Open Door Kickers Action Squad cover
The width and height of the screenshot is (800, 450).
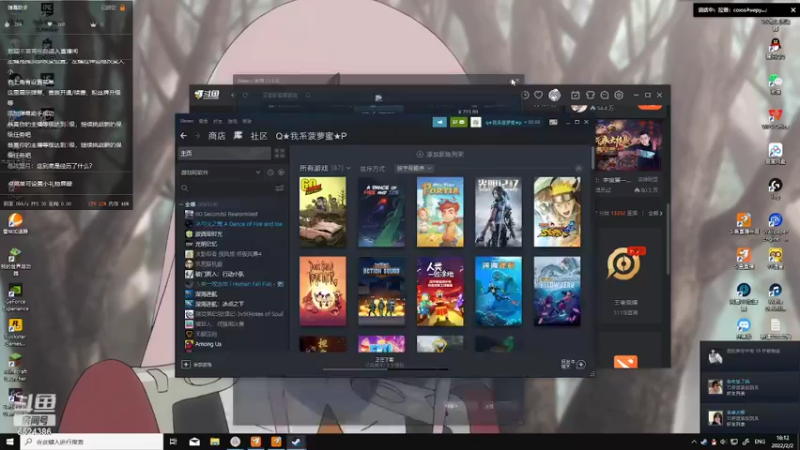[381, 291]
